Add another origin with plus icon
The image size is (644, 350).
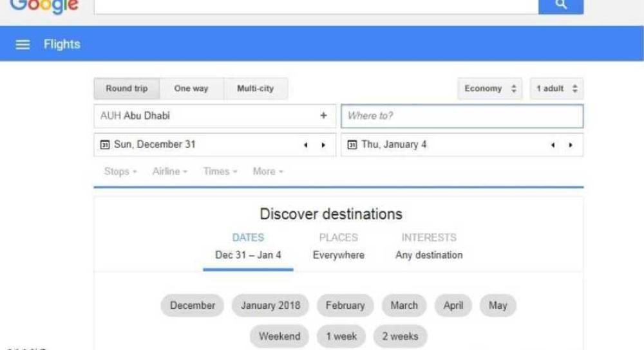tap(323, 116)
